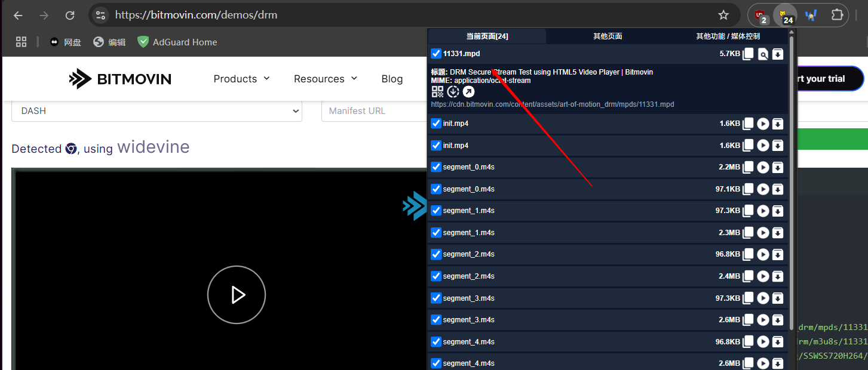Reload the Bitmovin demo page
The image size is (868, 370).
(70, 16)
